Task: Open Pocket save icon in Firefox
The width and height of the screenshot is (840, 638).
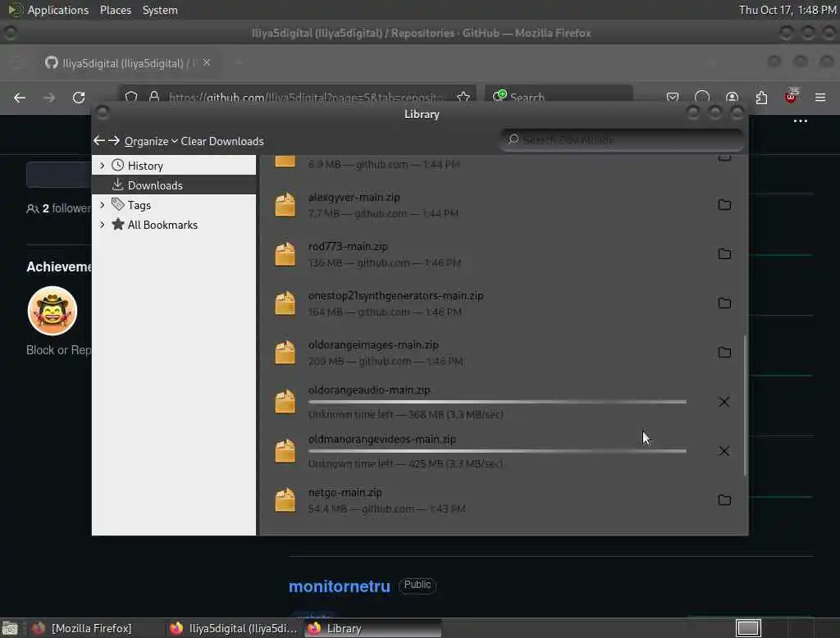Action: 673,98
